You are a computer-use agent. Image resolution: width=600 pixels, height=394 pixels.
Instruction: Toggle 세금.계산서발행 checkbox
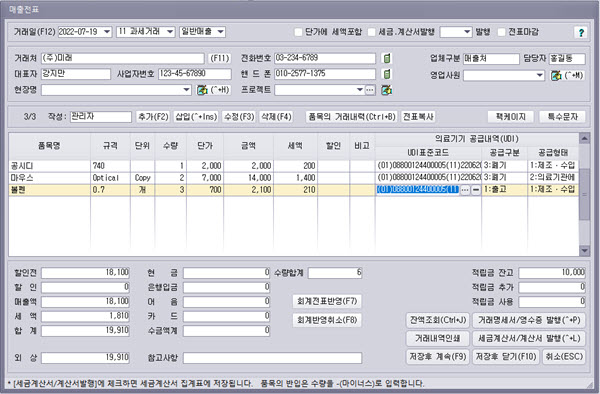[372, 32]
